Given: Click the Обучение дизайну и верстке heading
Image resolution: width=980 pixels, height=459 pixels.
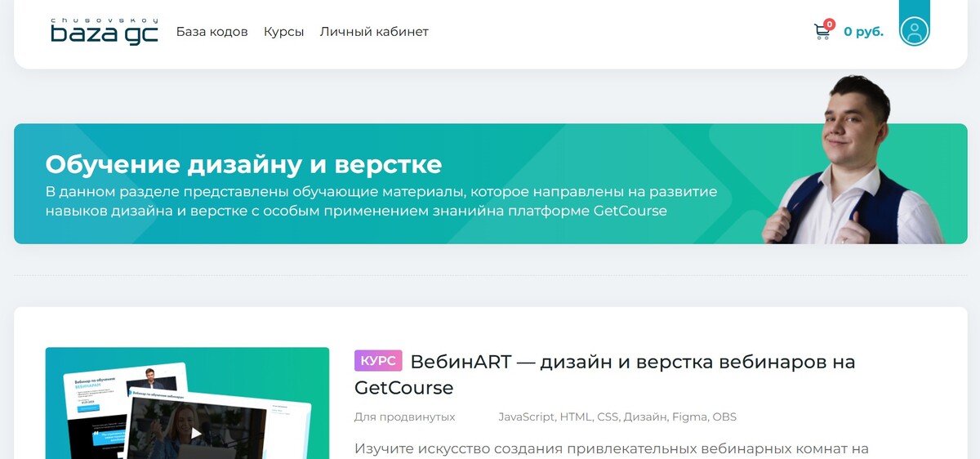Looking at the screenshot, I should pos(243,164).
